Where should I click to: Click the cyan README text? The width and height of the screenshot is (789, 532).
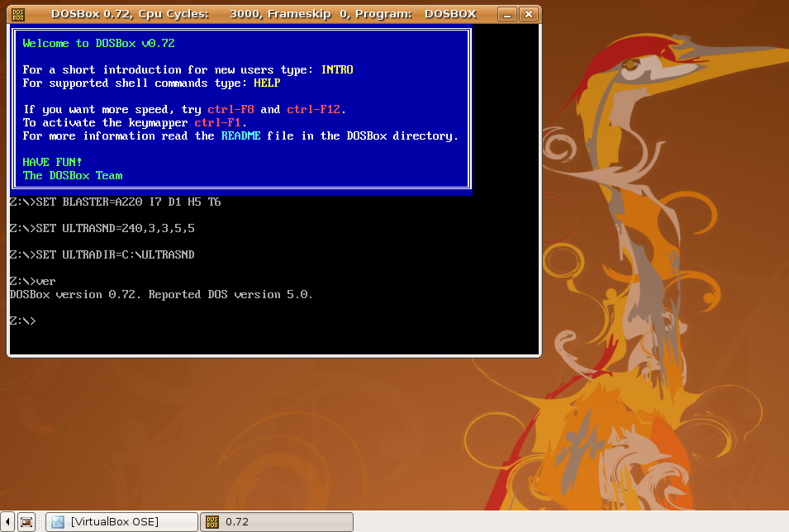(x=240, y=136)
